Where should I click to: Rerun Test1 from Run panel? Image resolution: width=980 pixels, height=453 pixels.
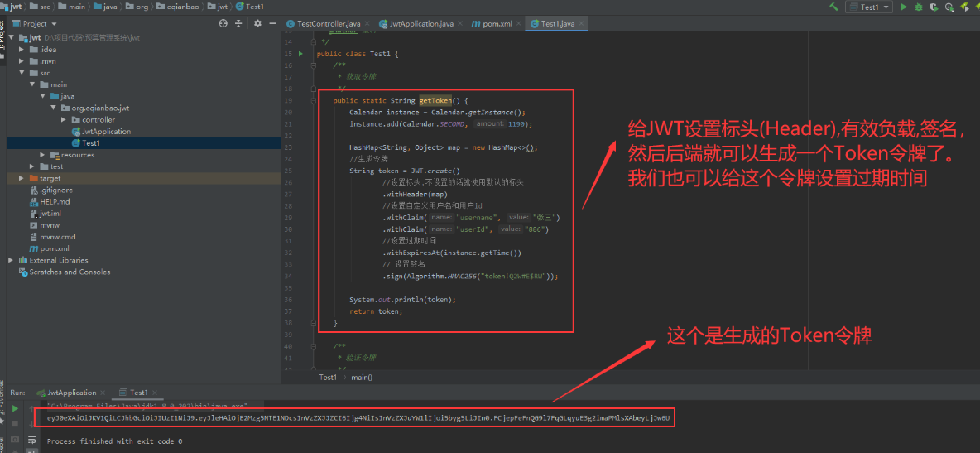(15, 408)
